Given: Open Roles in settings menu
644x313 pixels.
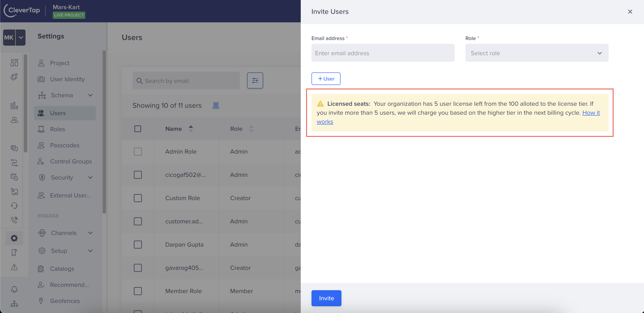Looking at the screenshot, I should click(x=58, y=129).
